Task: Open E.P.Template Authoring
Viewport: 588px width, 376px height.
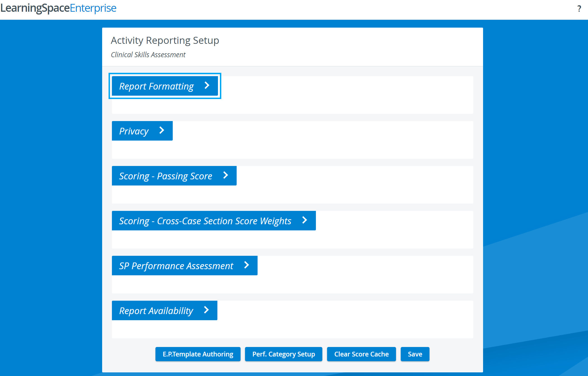Action: (198, 354)
